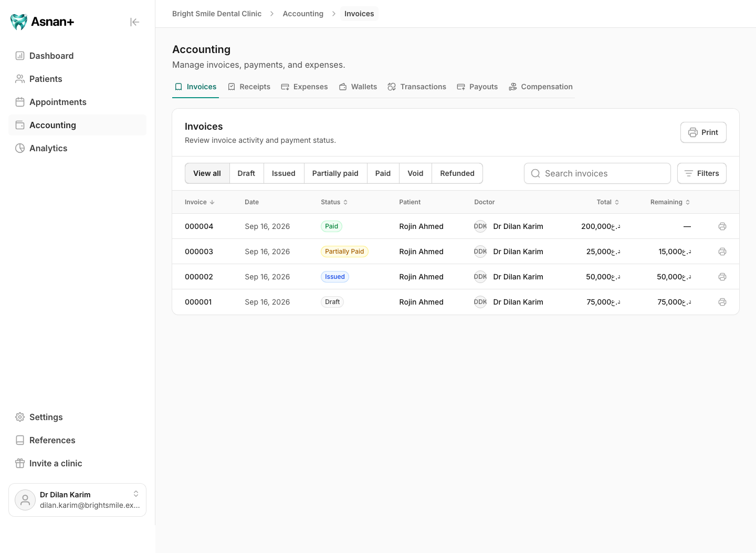
Task: Click DDK avatar in invoice 000001 row
Action: pyautogui.click(x=480, y=302)
